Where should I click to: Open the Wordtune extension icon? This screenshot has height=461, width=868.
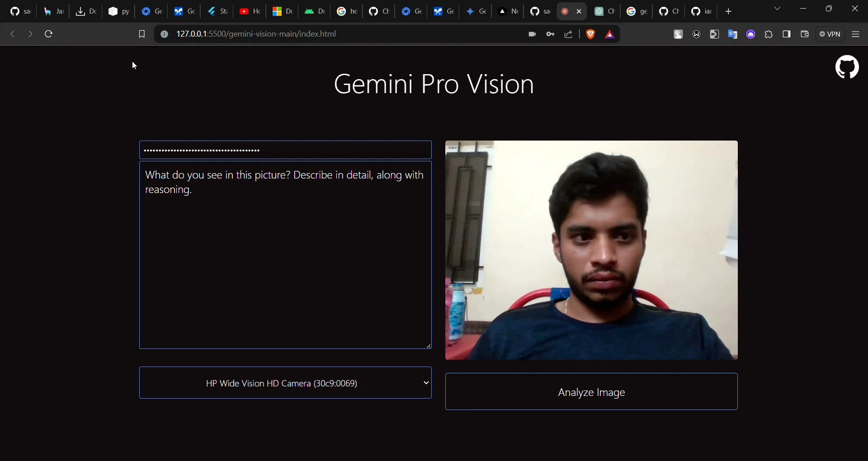coord(696,34)
